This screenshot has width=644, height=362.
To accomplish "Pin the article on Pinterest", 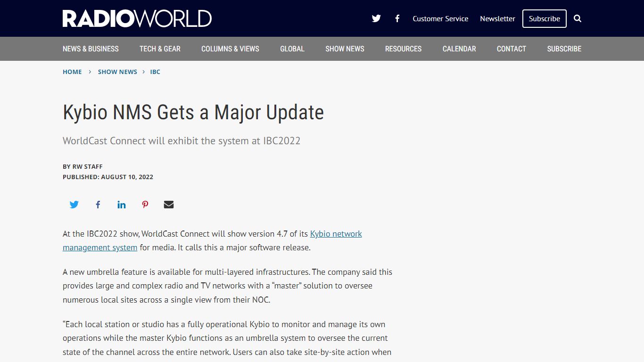I will (145, 205).
